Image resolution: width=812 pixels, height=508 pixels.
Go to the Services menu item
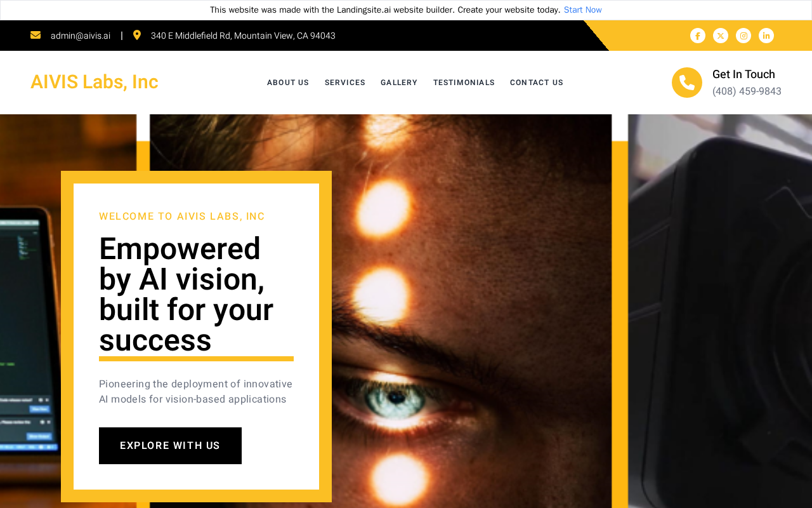(x=345, y=83)
